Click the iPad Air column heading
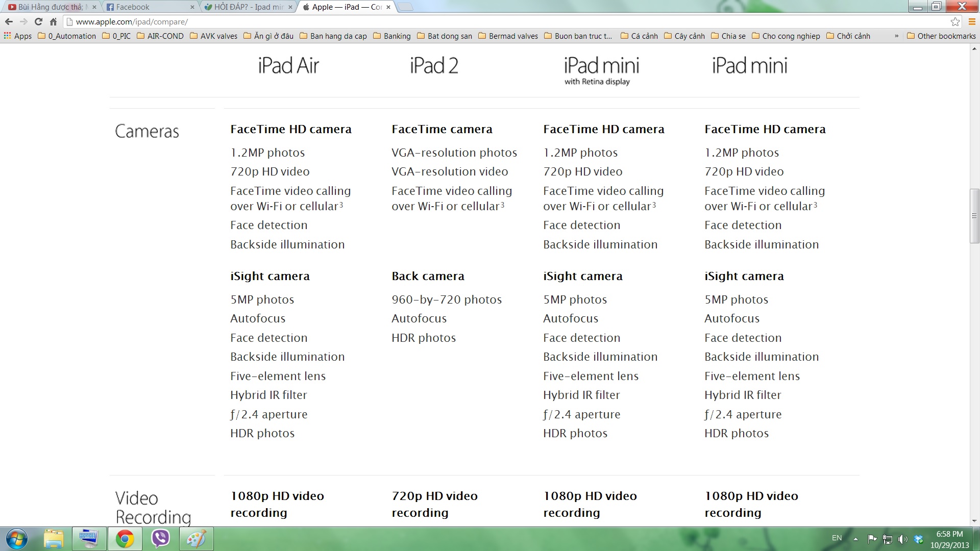The height and width of the screenshot is (551, 980). [x=288, y=66]
